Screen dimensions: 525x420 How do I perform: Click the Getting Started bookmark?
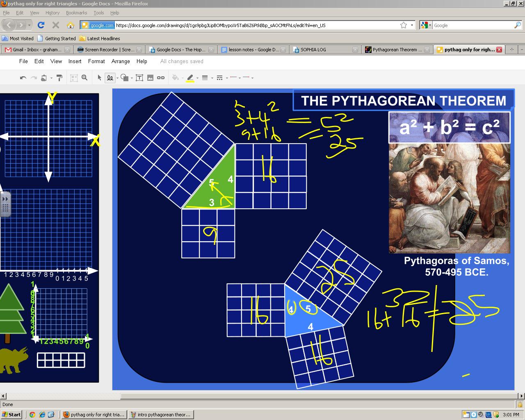(56, 38)
